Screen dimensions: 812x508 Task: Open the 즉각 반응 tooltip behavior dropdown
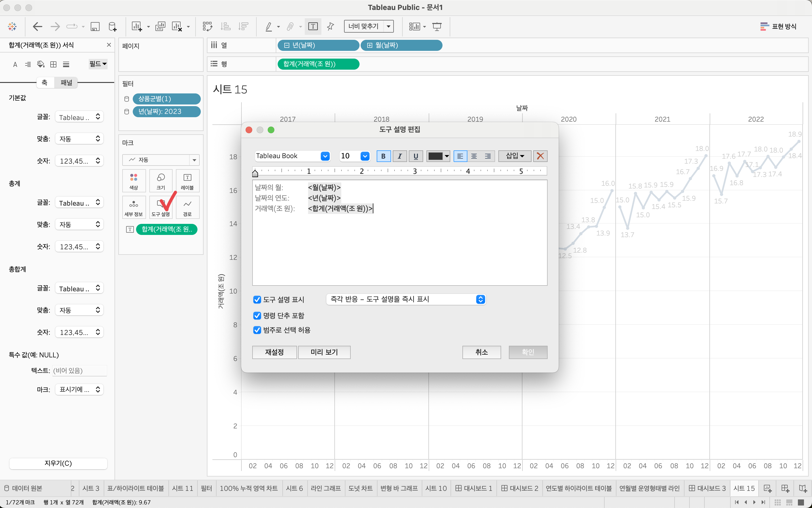pyautogui.click(x=406, y=299)
